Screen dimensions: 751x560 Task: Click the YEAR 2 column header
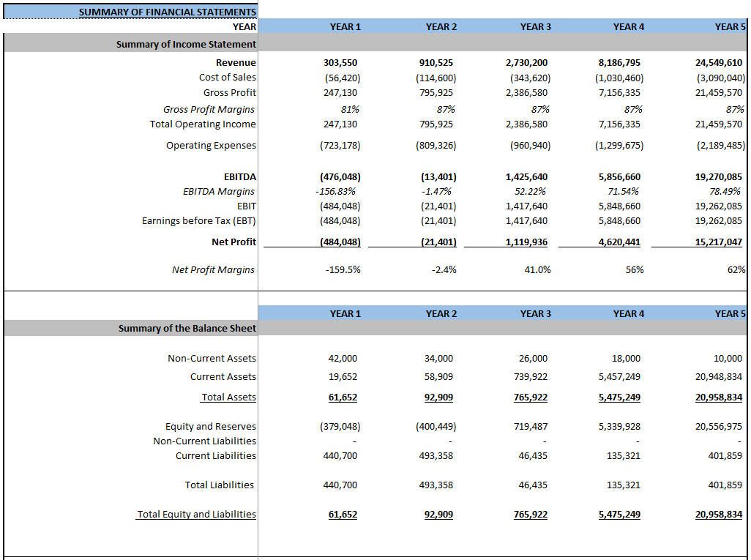click(441, 26)
